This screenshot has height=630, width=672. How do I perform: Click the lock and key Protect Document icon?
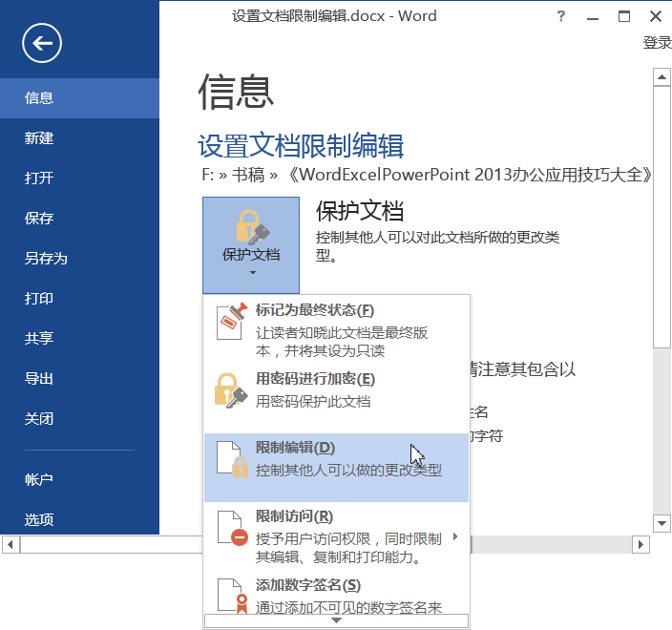(252, 227)
